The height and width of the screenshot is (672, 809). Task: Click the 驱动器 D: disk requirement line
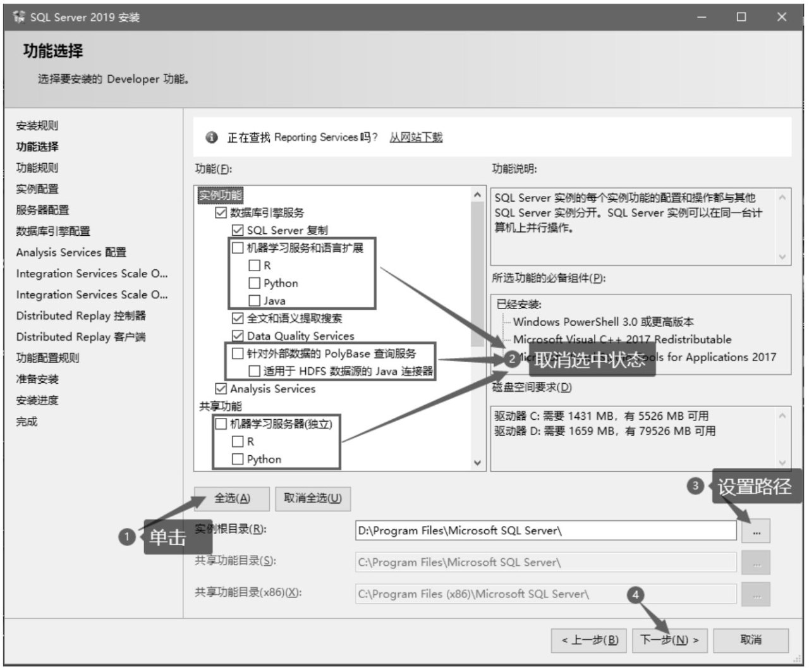point(605,431)
